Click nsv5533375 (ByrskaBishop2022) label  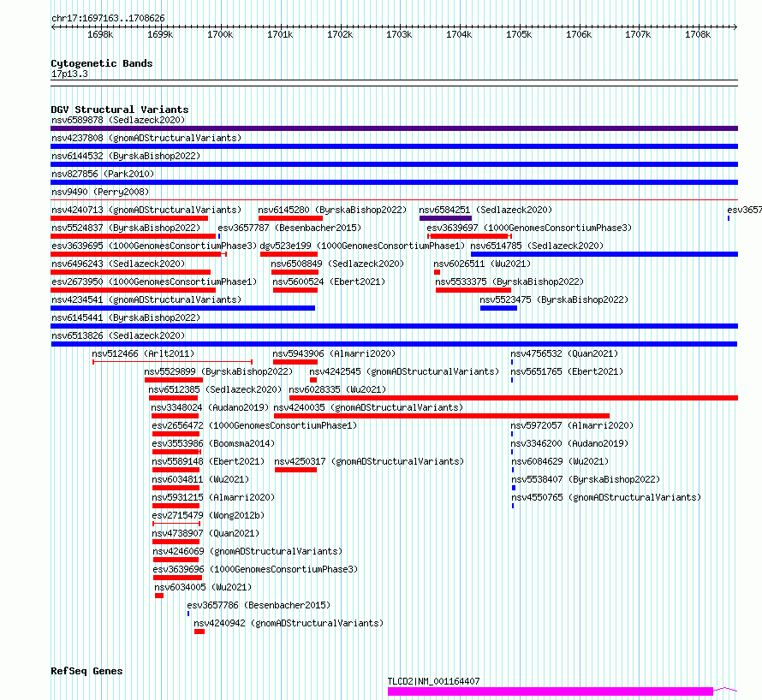(509, 282)
